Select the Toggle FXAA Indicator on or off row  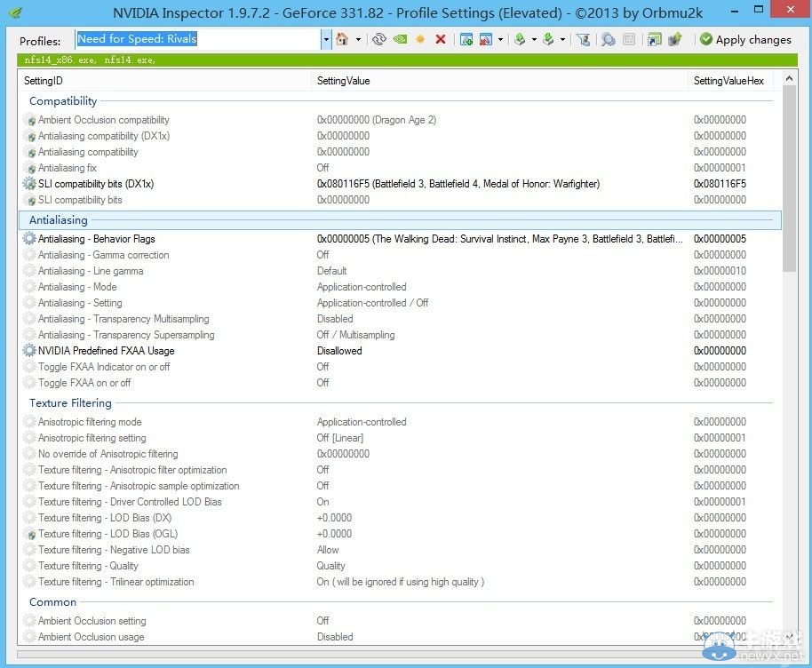401,367
